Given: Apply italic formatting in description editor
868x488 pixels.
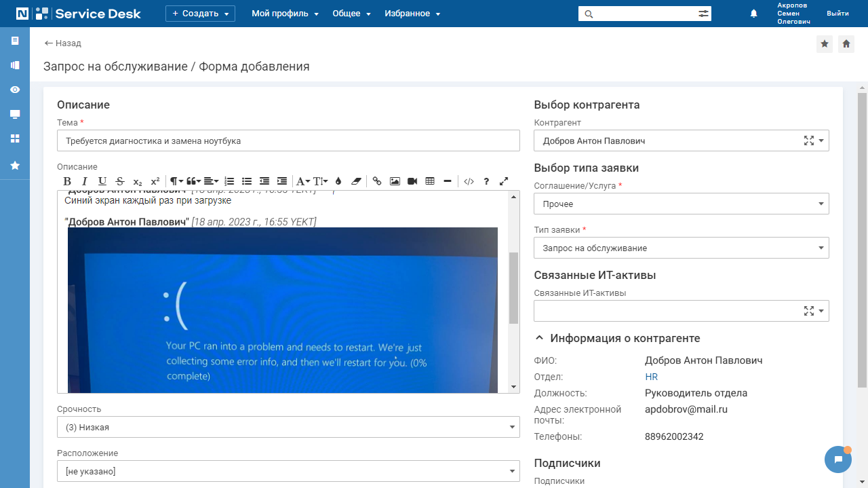Looking at the screenshot, I should pos(85,181).
